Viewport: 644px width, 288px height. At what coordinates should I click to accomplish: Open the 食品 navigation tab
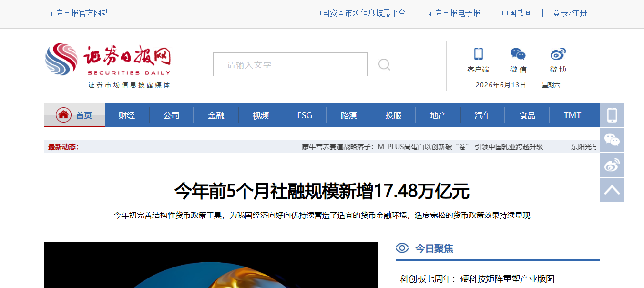[x=527, y=115]
